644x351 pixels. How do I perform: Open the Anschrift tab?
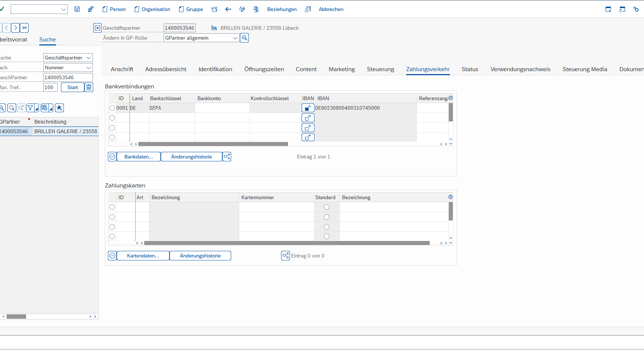(122, 69)
